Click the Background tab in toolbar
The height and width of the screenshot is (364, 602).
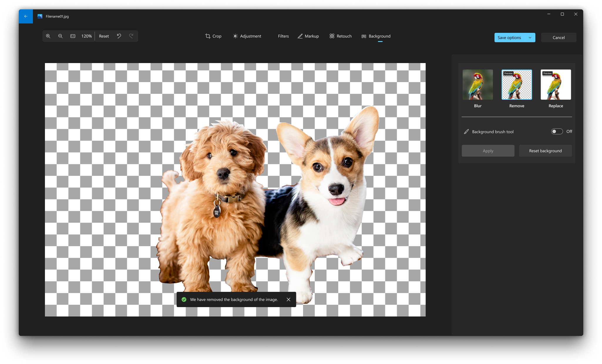[376, 36]
